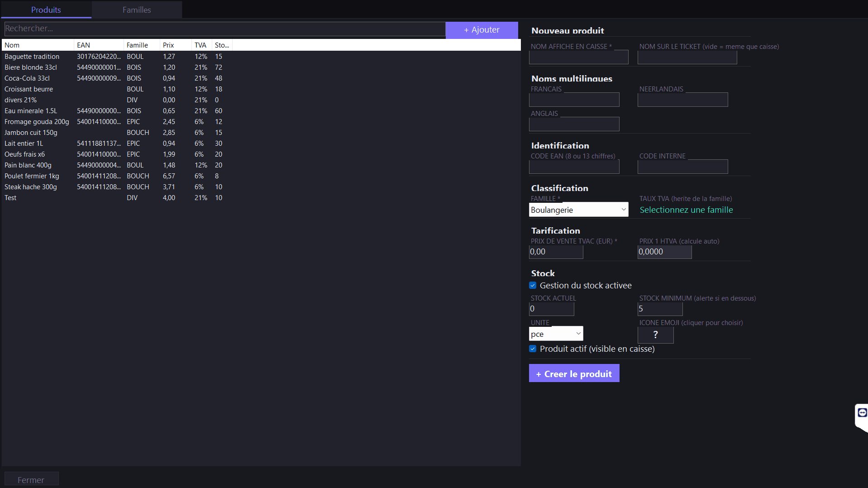Click the Rechercher search field
The width and height of the screenshot is (868, 488).
[224, 29]
